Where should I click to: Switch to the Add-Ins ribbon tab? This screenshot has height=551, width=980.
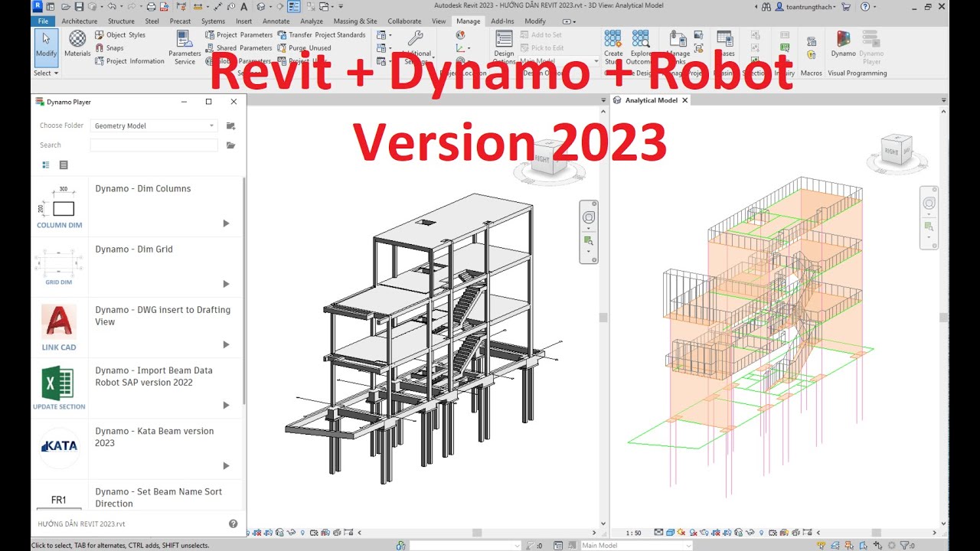coord(502,21)
